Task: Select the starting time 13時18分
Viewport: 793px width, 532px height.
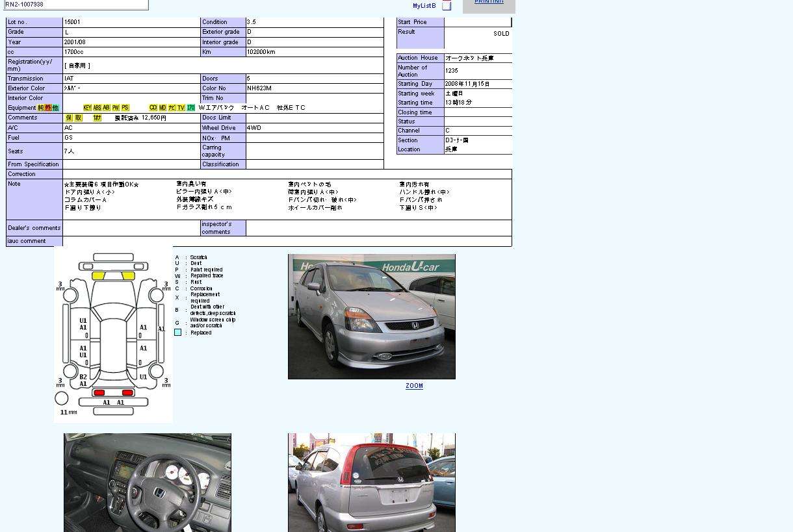Action: (459, 103)
